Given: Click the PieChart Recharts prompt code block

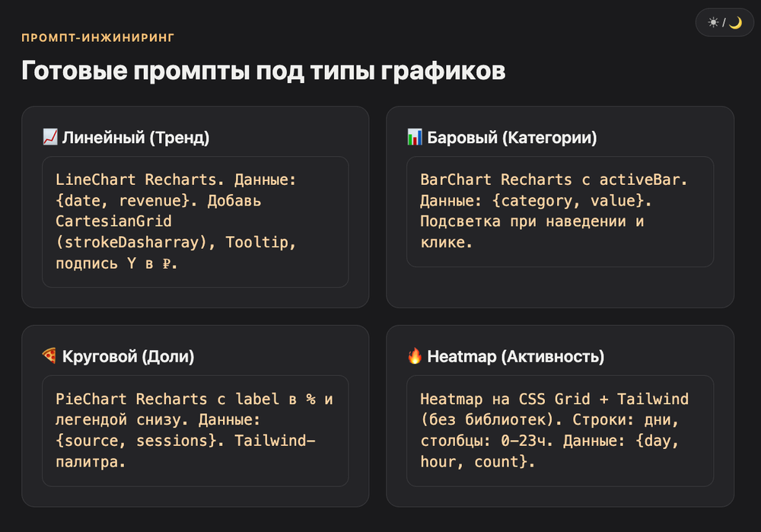Looking at the screenshot, I should 195,431.
